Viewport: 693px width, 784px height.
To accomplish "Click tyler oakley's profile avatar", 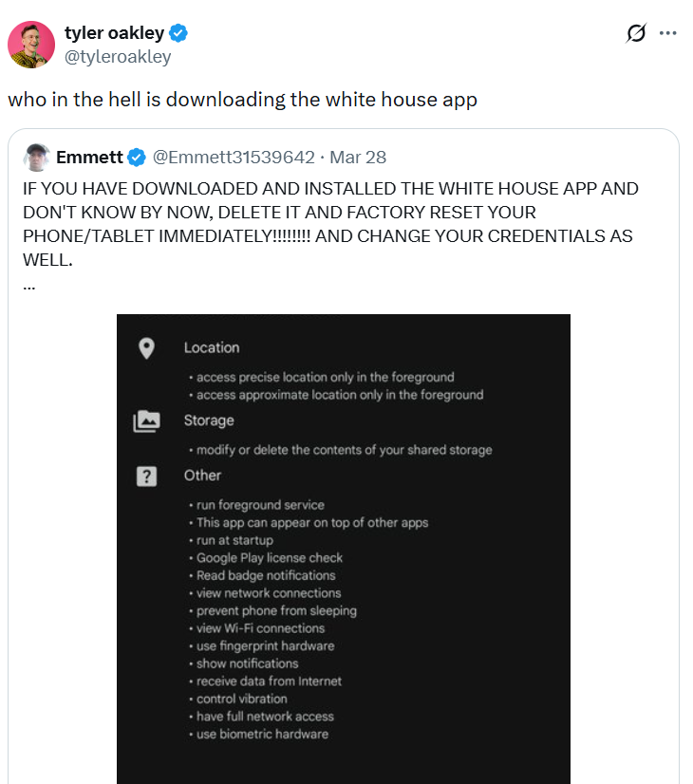I will click(31, 43).
